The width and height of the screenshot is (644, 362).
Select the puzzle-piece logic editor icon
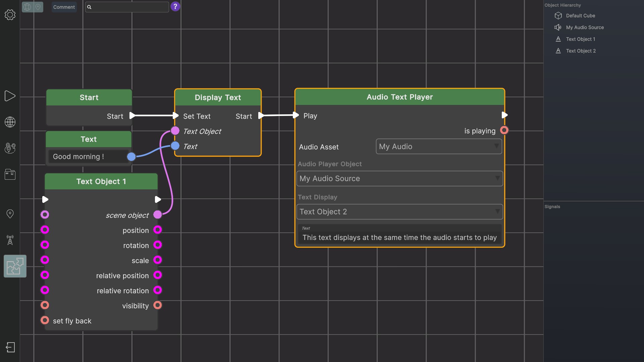click(15, 266)
